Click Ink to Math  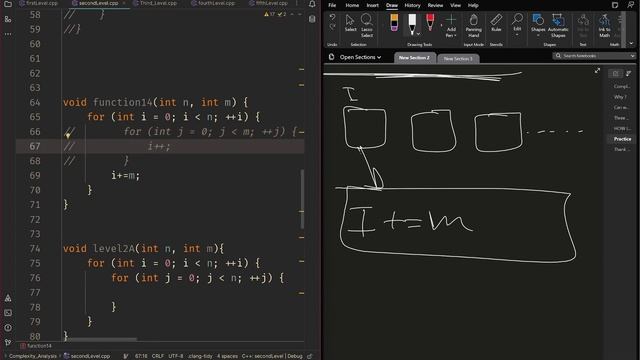tap(604, 26)
